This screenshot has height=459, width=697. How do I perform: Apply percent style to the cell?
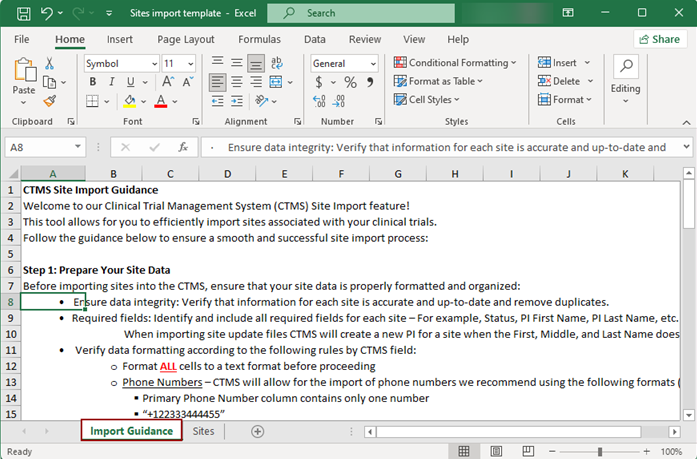[x=349, y=82]
